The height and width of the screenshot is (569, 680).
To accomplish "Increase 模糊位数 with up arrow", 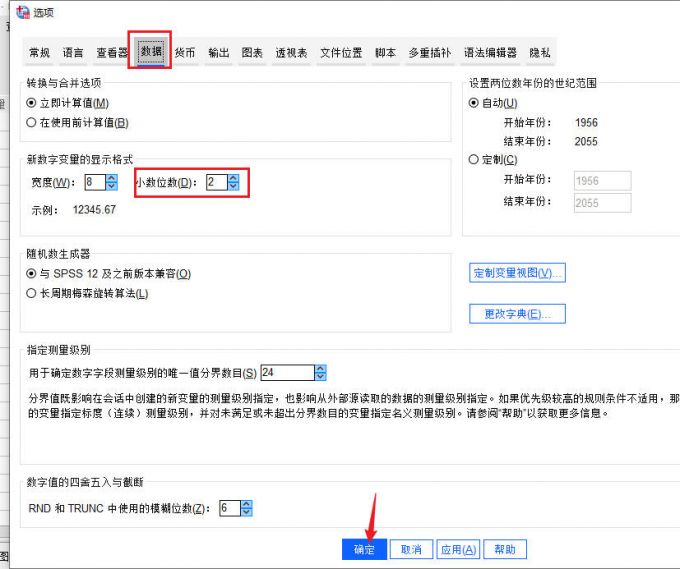I will click(246, 504).
